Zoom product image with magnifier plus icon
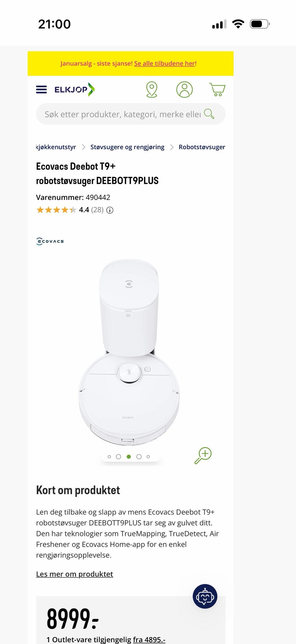296x644 pixels. pos(203,455)
